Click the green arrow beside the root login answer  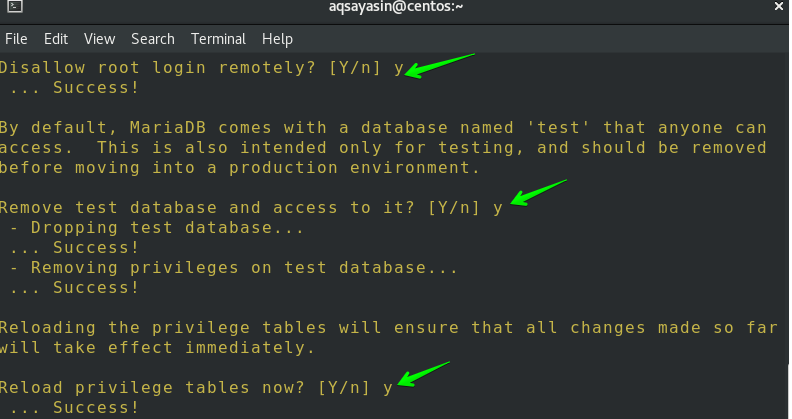(x=442, y=68)
